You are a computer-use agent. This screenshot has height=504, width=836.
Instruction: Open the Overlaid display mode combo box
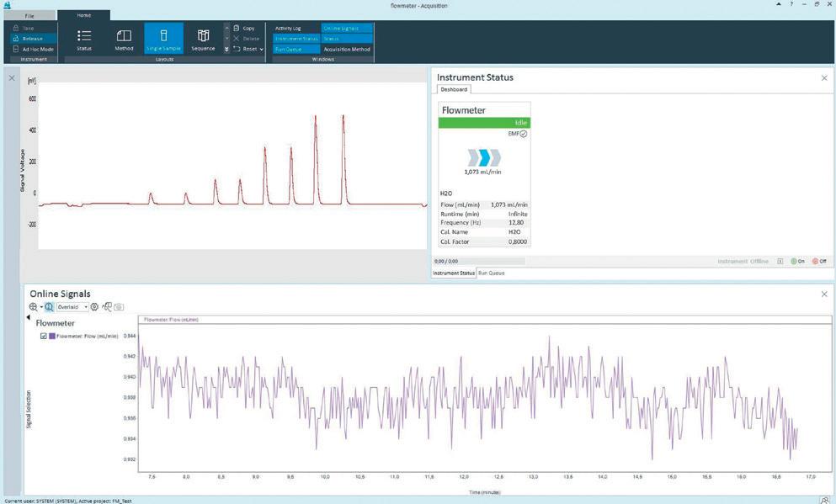pos(72,307)
